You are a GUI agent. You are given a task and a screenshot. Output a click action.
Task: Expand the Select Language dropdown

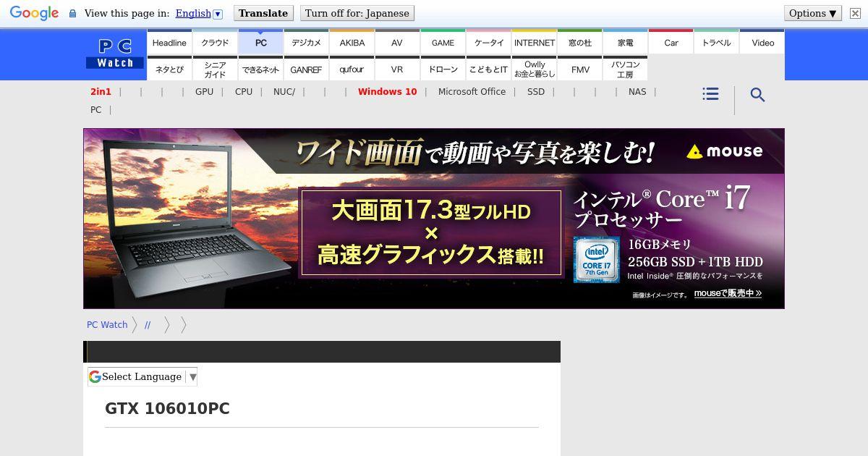142,376
